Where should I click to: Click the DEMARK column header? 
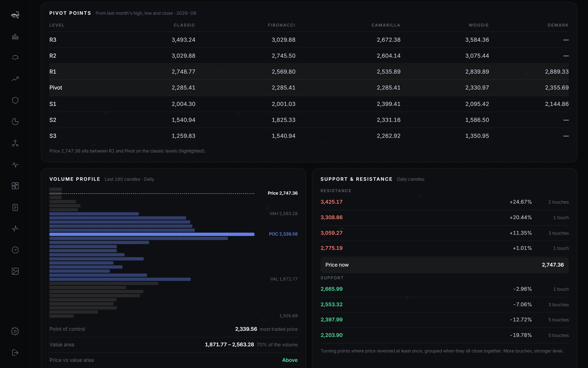pyautogui.click(x=558, y=25)
